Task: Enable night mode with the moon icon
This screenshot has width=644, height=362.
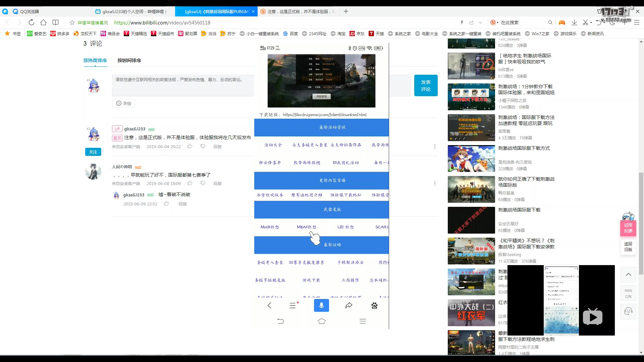Action: pyautogui.click(x=612, y=22)
